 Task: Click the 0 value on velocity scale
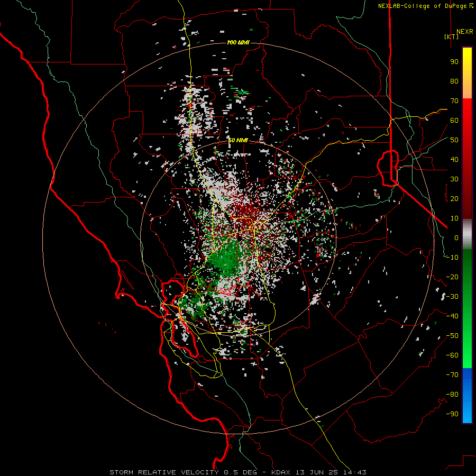pos(456,238)
